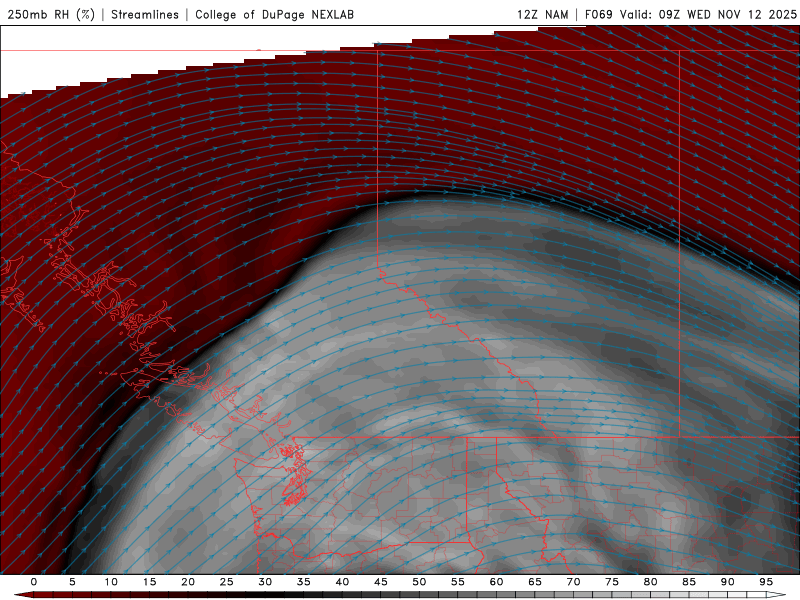Screen dimensions: 800x600
Task: Select the '50' colorbar scale label
Action: 419,582
